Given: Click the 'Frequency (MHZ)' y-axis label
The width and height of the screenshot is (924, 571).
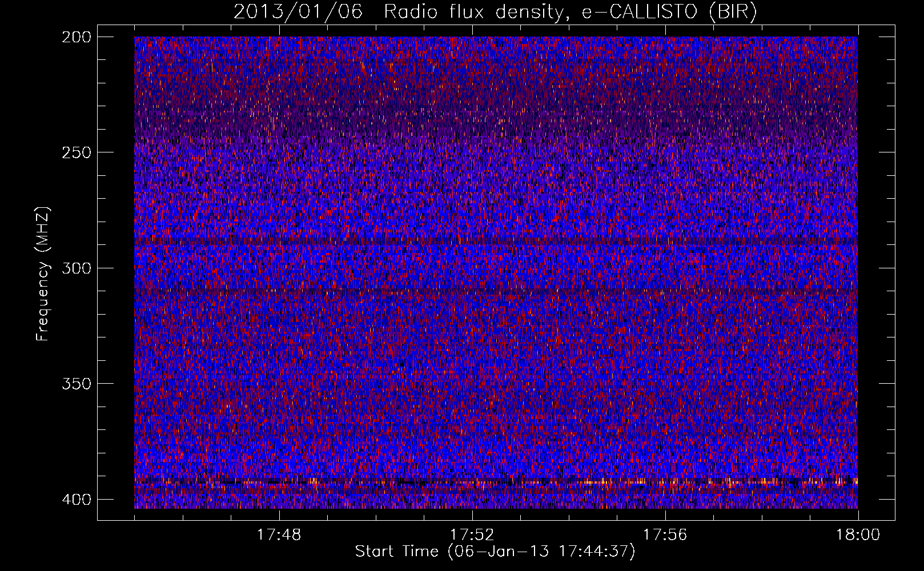Looking at the screenshot, I should pyautogui.click(x=43, y=274).
